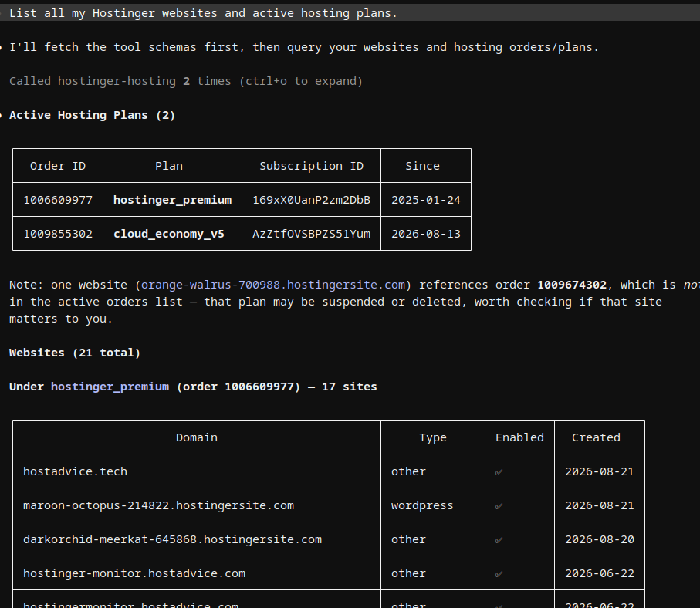
Task: Select subscription ID AzZtfOVSBPZS51Yum
Action: (x=311, y=234)
